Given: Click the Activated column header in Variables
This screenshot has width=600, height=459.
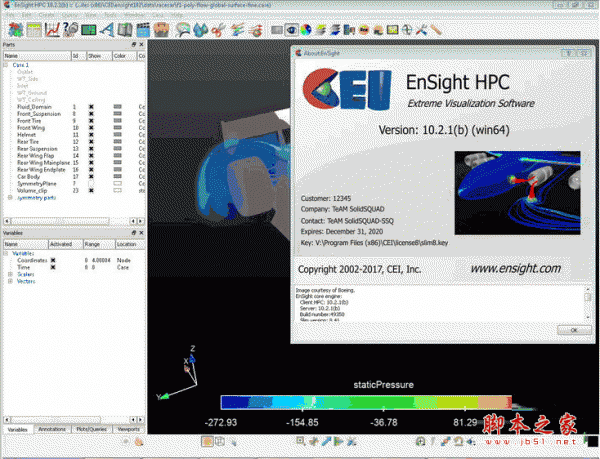Looking at the screenshot, I should 65,244.
